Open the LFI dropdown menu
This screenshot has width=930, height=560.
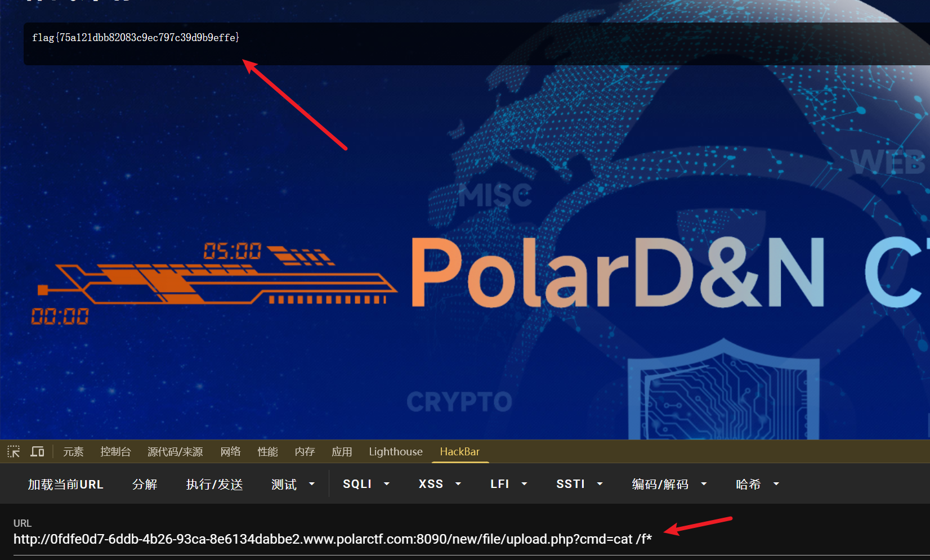[508, 484]
